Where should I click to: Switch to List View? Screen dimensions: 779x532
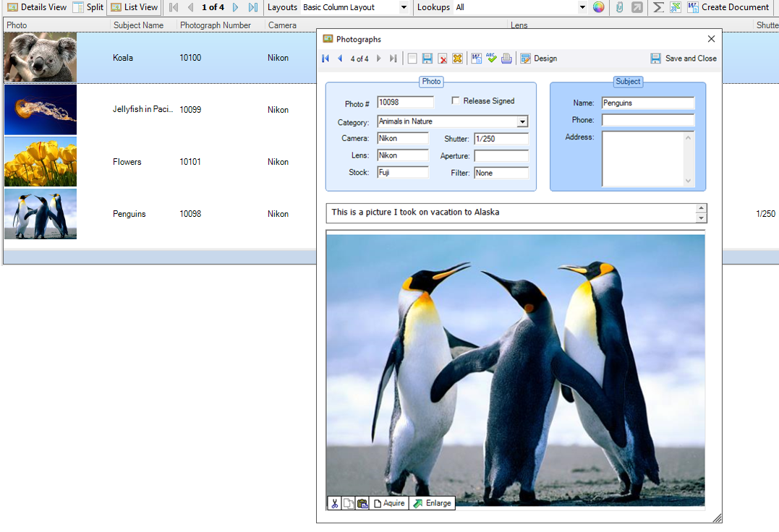coord(134,7)
